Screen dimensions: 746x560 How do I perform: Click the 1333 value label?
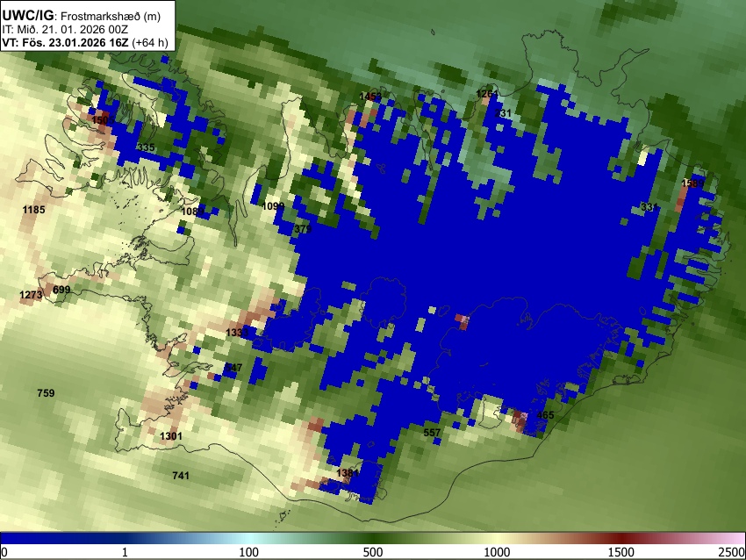(237, 332)
